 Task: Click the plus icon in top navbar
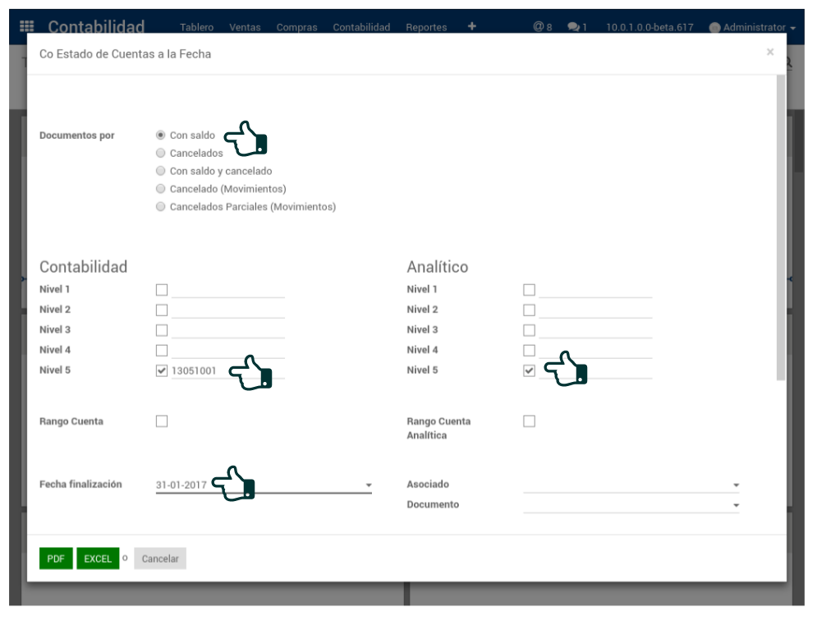[471, 27]
